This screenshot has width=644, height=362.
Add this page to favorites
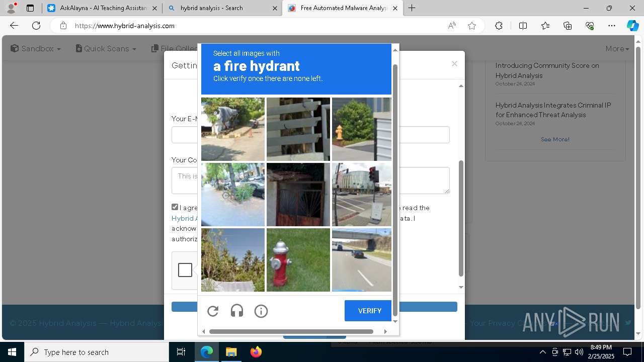pos(472,26)
